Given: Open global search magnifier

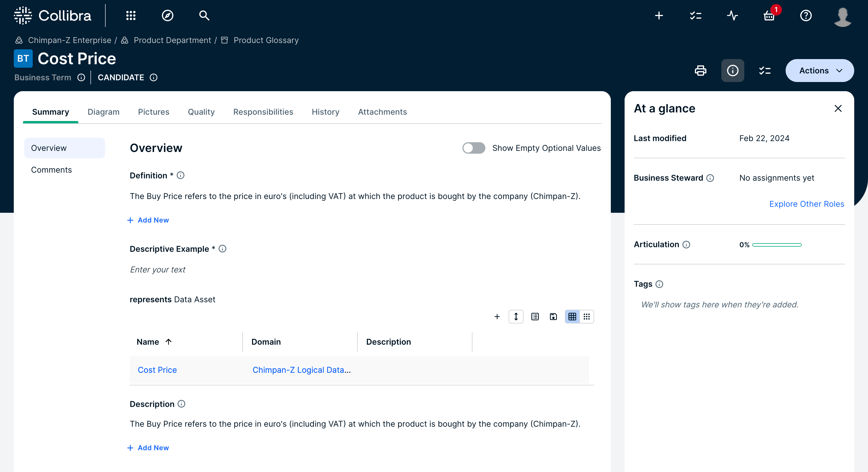Looking at the screenshot, I should [204, 15].
